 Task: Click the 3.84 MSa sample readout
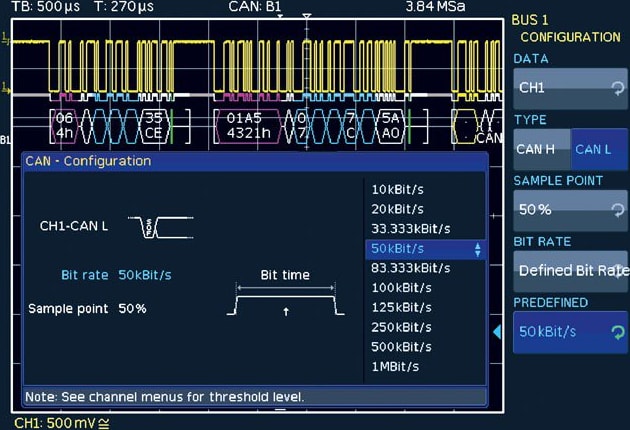coord(436,6)
